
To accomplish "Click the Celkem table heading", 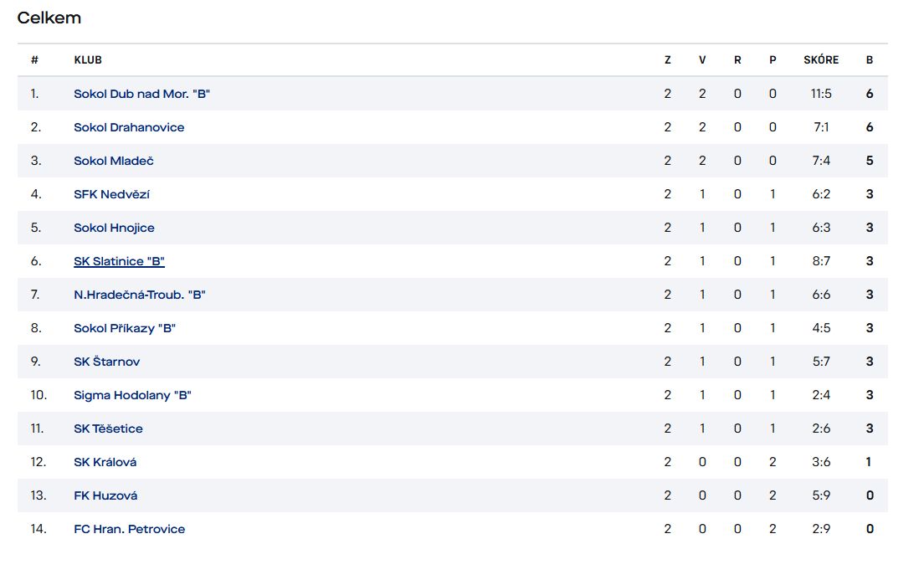I will pyautogui.click(x=49, y=18).
